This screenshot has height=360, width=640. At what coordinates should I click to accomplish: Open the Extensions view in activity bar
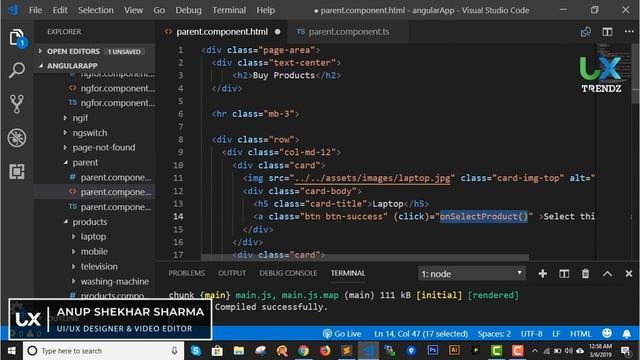tap(17, 171)
